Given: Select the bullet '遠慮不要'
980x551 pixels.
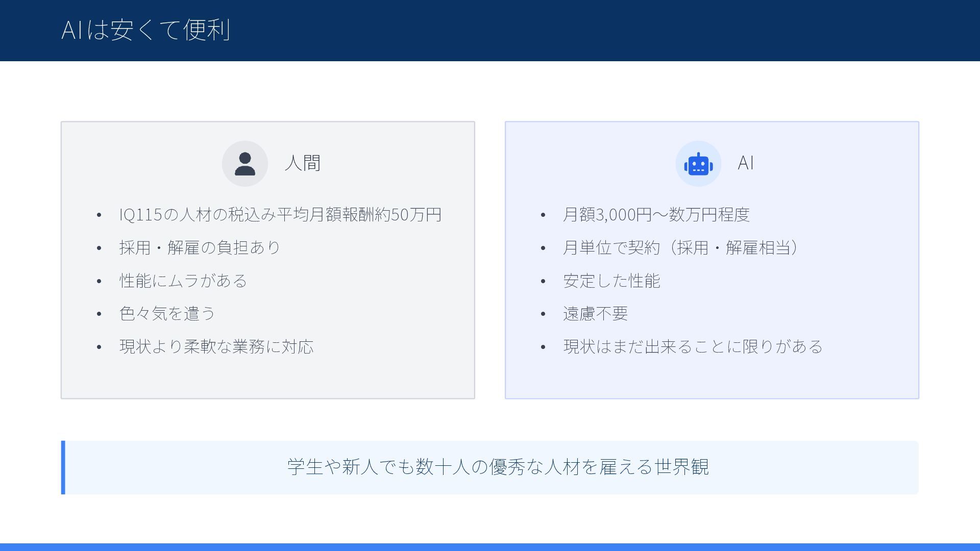Looking at the screenshot, I should pyautogui.click(x=595, y=314).
